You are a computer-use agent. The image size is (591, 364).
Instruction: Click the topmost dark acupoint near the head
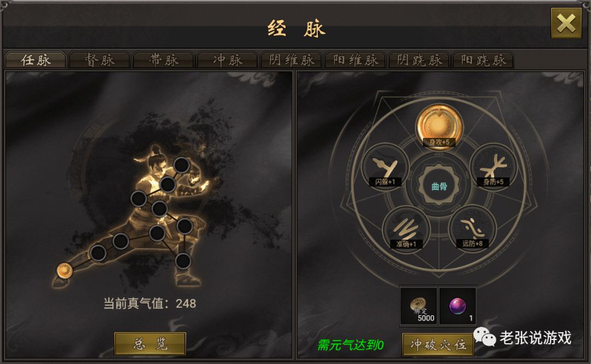click(181, 165)
